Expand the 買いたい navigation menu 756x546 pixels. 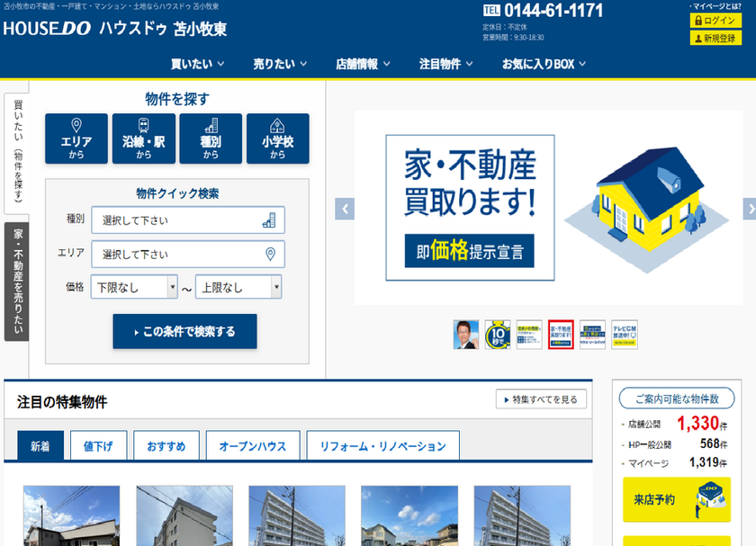[x=197, y=64]
